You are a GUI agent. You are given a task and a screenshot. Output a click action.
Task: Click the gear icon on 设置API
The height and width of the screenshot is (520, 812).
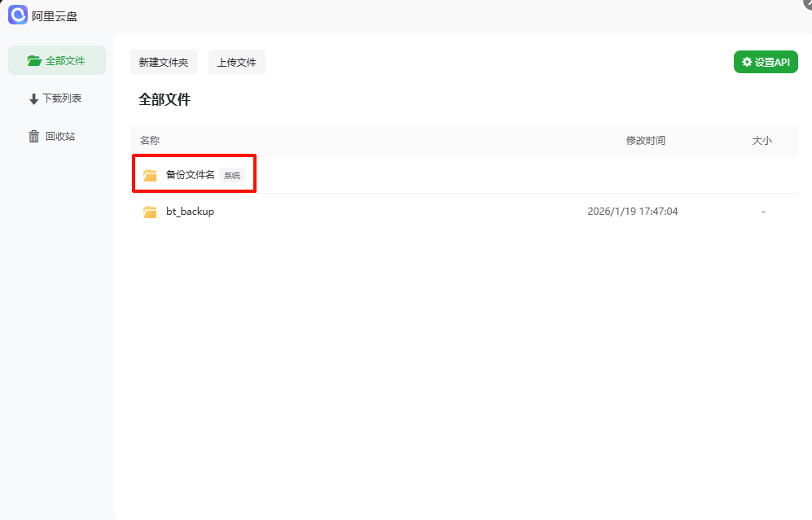pos(747,63)
